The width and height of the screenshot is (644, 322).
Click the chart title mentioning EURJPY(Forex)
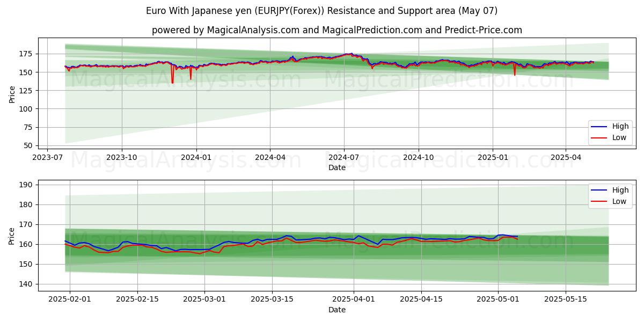point(322,11)
